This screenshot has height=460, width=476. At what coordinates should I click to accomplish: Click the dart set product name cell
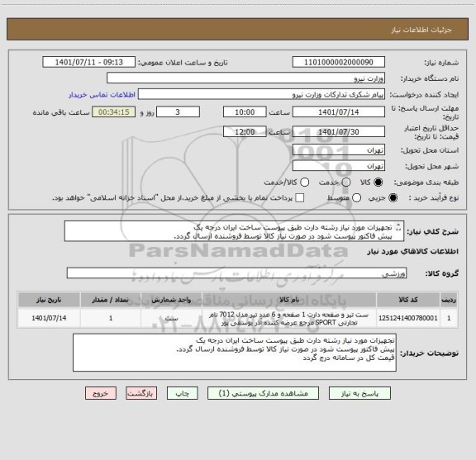coord(289,318)
